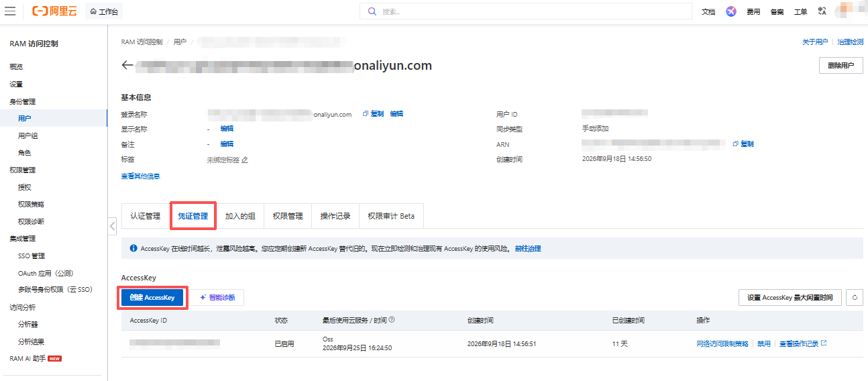Image resolution: width=868 pixels, height=381 pixels.
Task: Click 用户 breadcrumb link
Action: (180, 42)
